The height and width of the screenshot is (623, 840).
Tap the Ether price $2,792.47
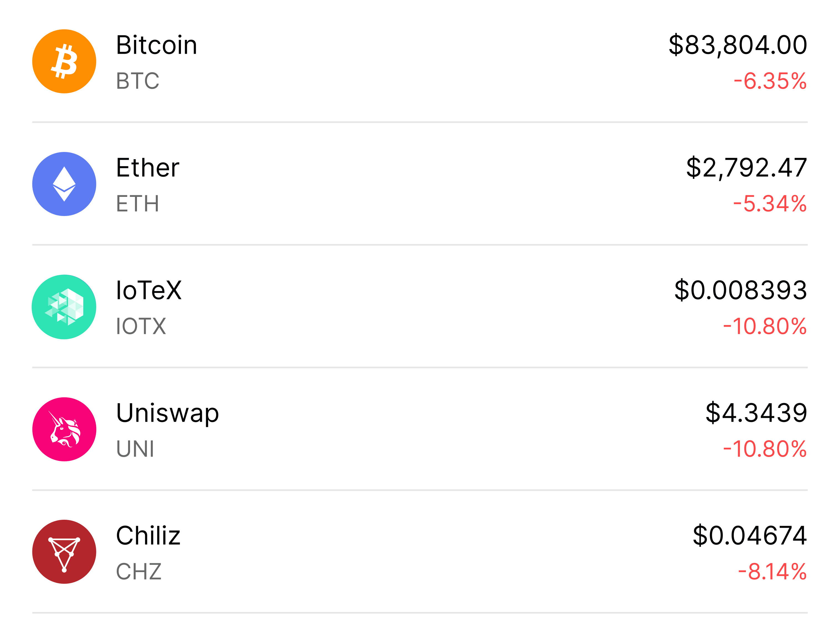[746, 168]
